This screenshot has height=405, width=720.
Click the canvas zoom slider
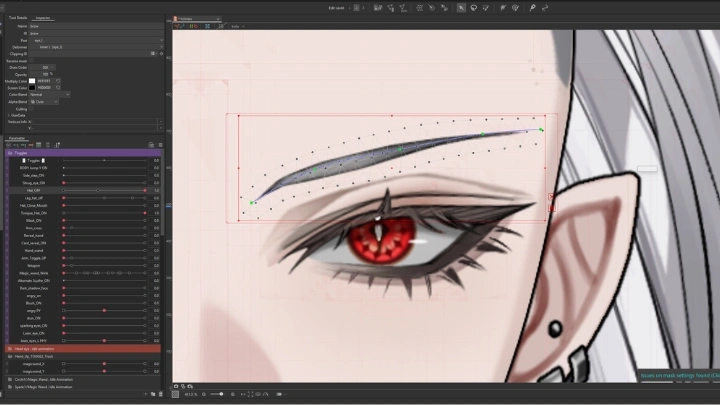(x=216, y=394)
